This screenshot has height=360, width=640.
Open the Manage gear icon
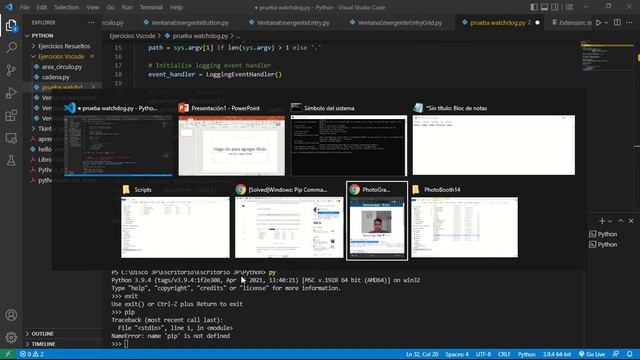tap(11, 337)
